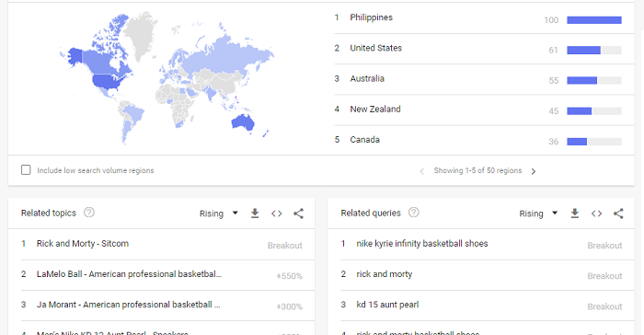Open embed code for Related queries

[596, 214]
